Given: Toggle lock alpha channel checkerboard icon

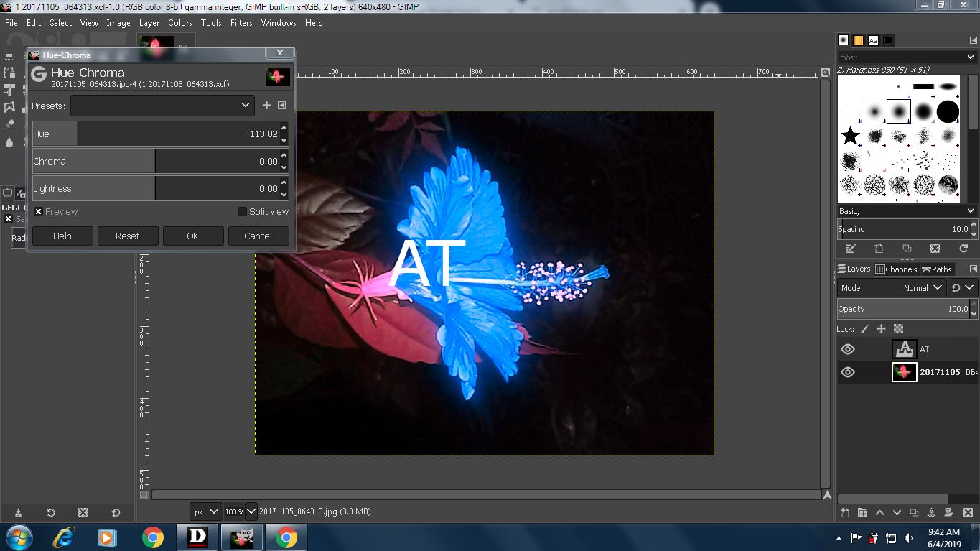Looking at the screenshot, I should pyautogui.click(x=897, y=329).
